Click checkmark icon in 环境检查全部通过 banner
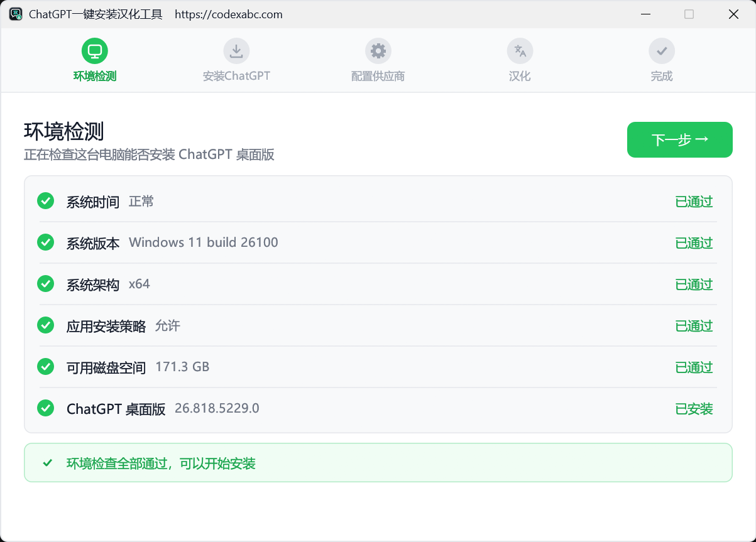This screenshot has width=756, height=542. click(47, 463)
